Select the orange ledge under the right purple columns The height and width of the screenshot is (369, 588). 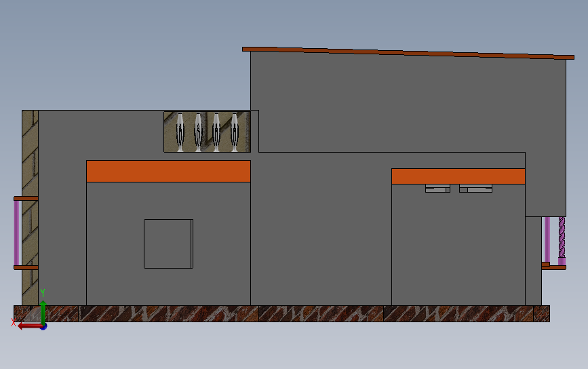pyautogui.click(x=554, y=267)
